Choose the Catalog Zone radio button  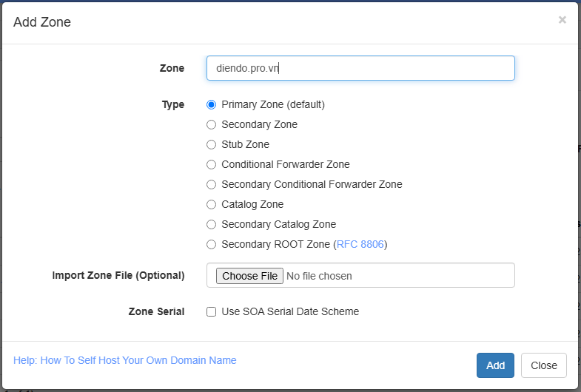click(x=212, y=205)
